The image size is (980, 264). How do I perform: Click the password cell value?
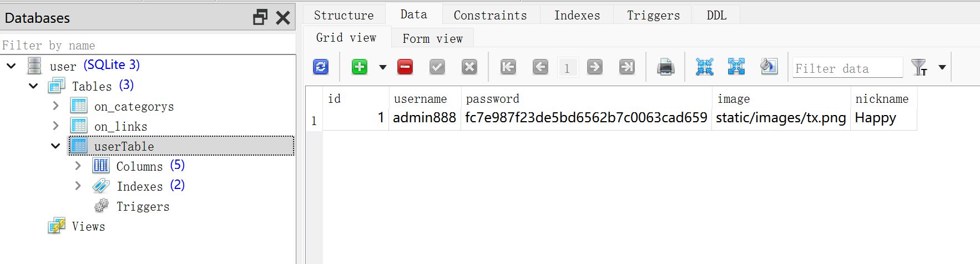tap(585, 118)
